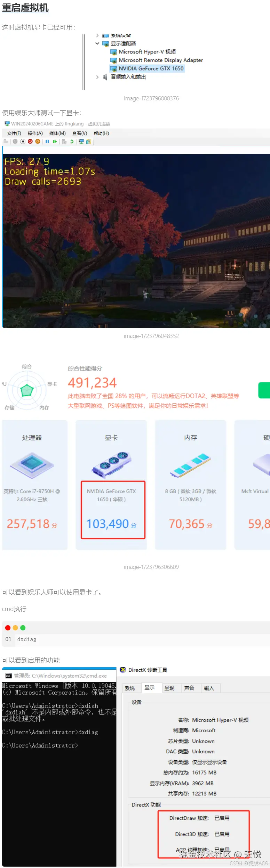Image resolution: width=270 pixels, height=868 pixels.
Task: Click the 显卡 score card
Action: pyautogui.click(x=111, y=485)
